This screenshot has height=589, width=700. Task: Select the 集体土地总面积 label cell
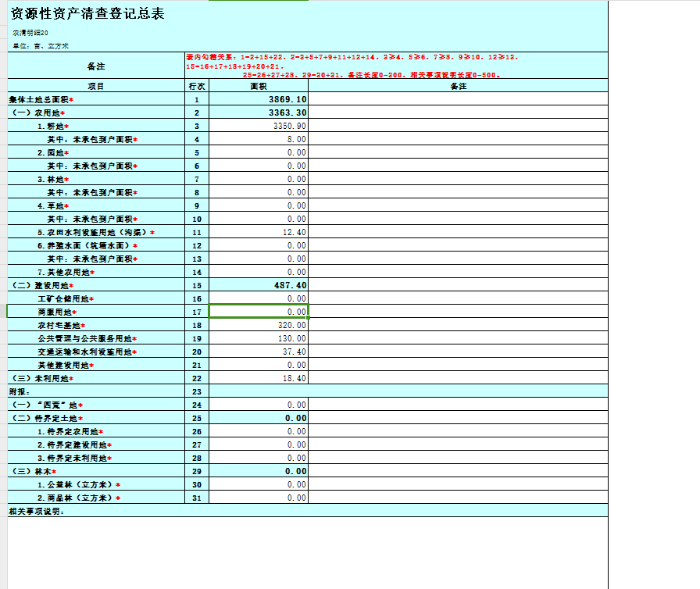pos(96,99)
